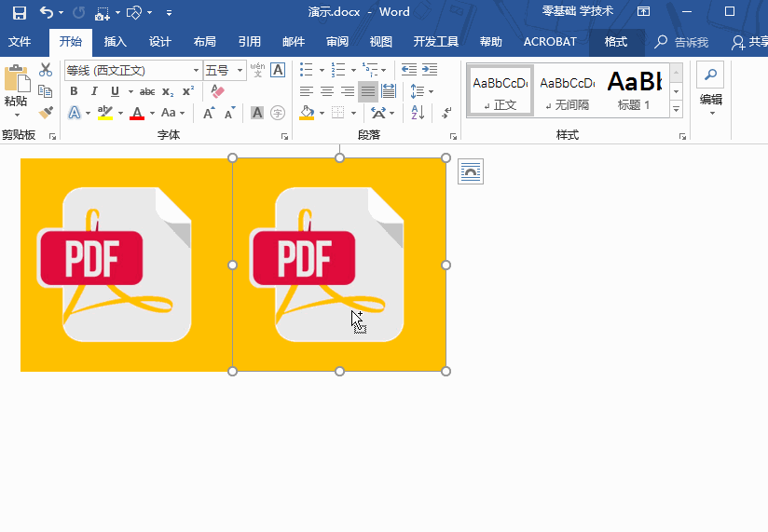Open line spacing options
The image size is (768, 532).
tap(421, 91)
